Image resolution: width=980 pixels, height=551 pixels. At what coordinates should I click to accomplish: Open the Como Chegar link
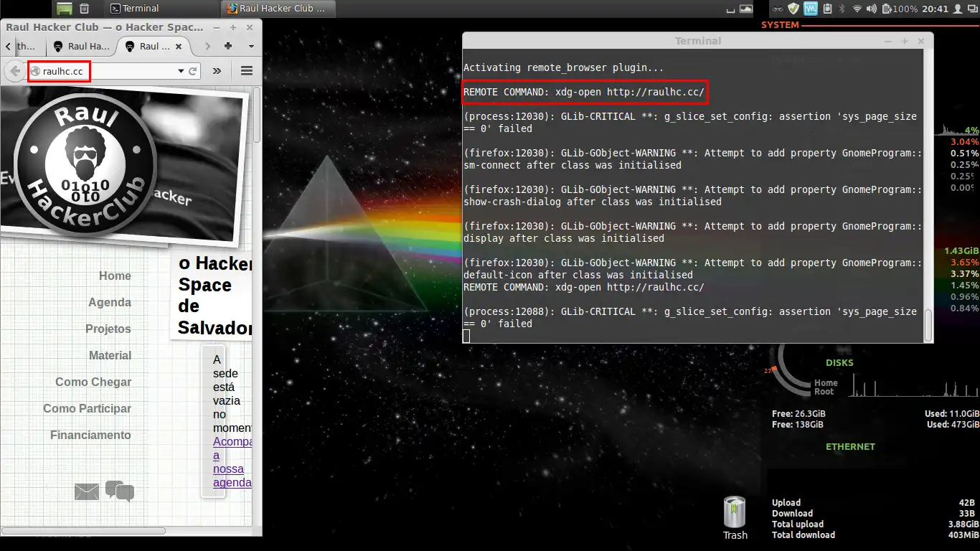[x=93, y=382]
